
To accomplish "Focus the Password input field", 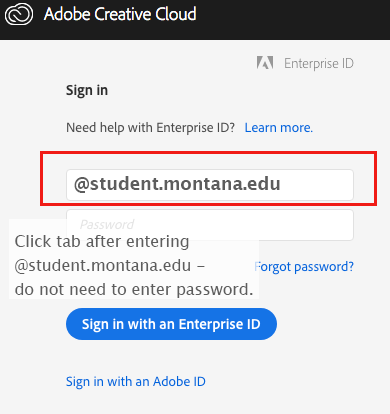I will coord(210,225).
